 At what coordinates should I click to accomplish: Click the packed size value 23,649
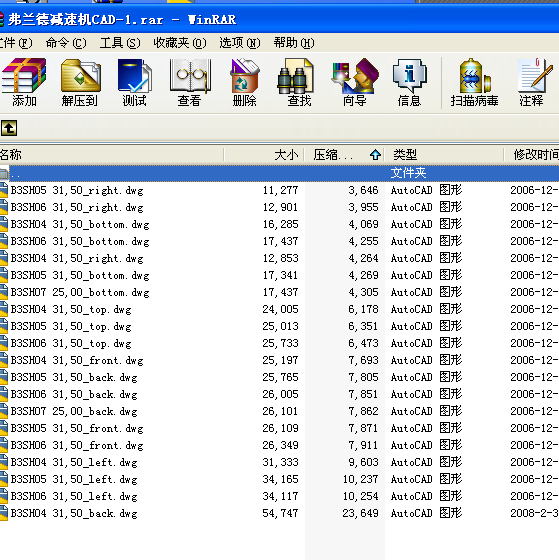(x=360, y=513)
